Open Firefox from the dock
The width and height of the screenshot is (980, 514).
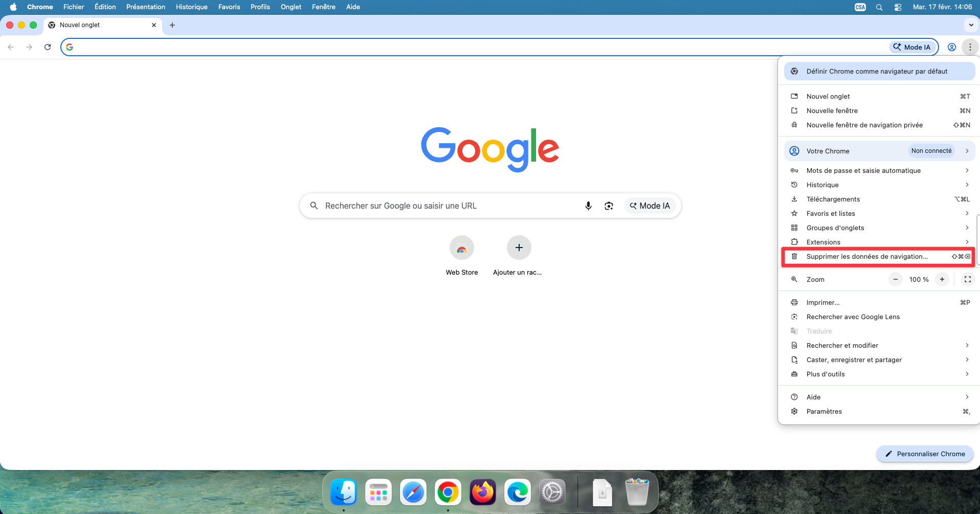point(483,493)
